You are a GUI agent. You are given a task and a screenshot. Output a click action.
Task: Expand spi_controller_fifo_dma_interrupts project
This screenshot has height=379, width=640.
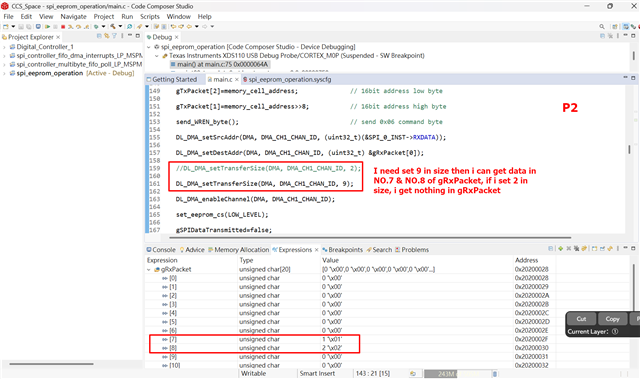click(4, 55)
